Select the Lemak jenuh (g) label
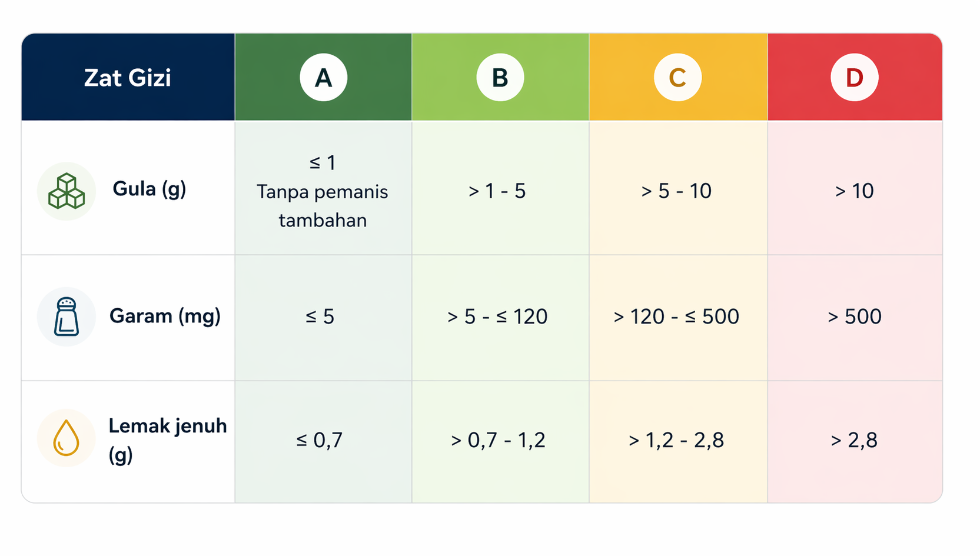This screenshot has width=980, height=556. (167, 440)
